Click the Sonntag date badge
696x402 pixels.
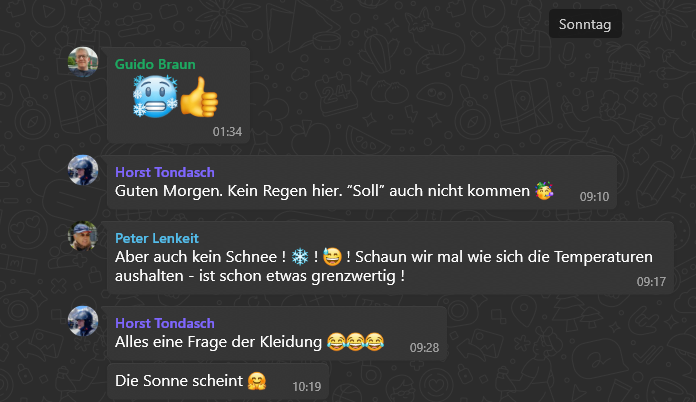tap(585, 24)
